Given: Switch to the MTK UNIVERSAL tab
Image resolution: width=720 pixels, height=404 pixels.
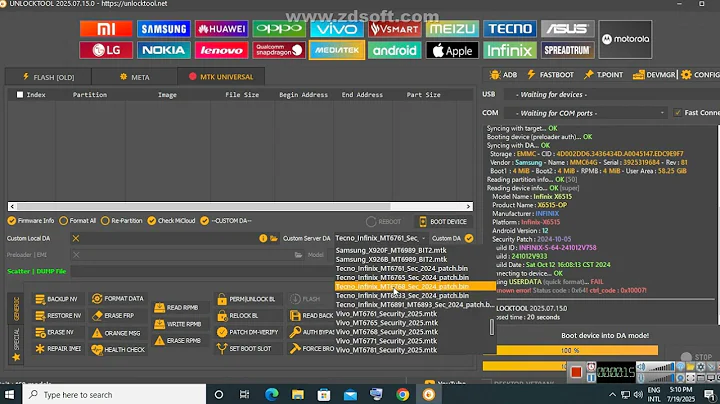Looking at the screenshot, I should click(221, 77).
